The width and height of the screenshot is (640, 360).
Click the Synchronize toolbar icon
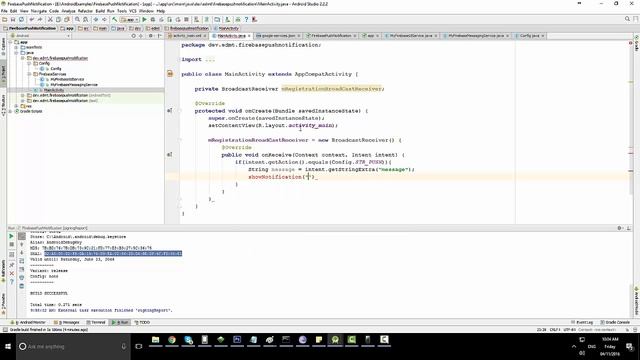pyautogui.click(x=21, y=19)
